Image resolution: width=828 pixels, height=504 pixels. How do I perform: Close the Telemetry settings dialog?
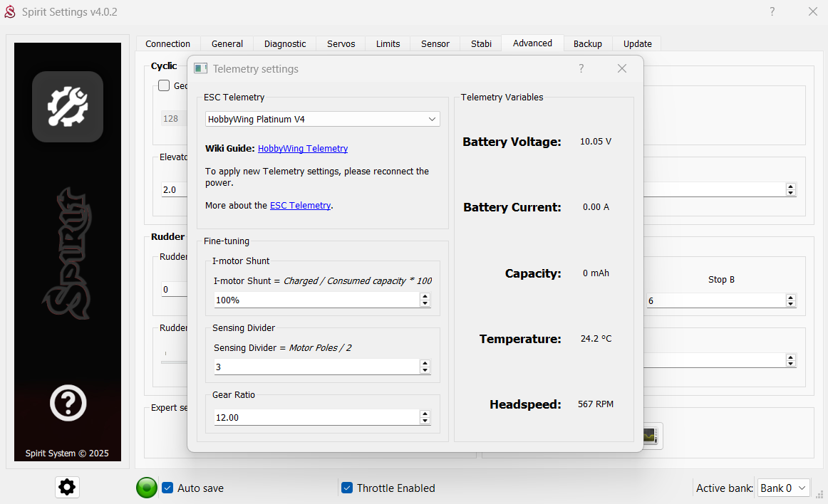pyautogui.click(x=622, y=68)
